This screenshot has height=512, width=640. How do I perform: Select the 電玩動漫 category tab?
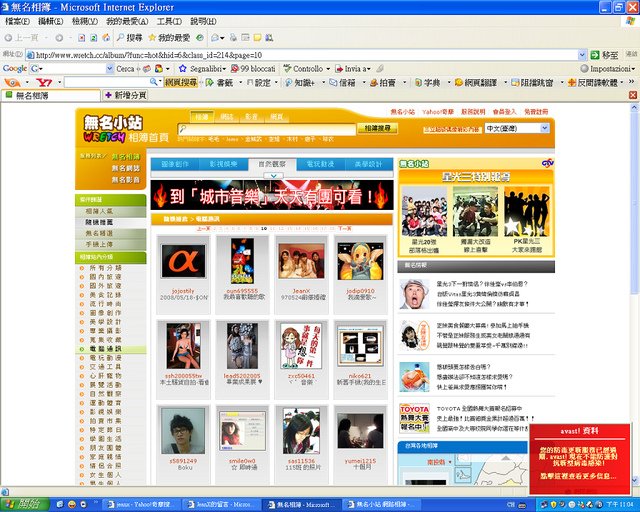coord(320,164)
